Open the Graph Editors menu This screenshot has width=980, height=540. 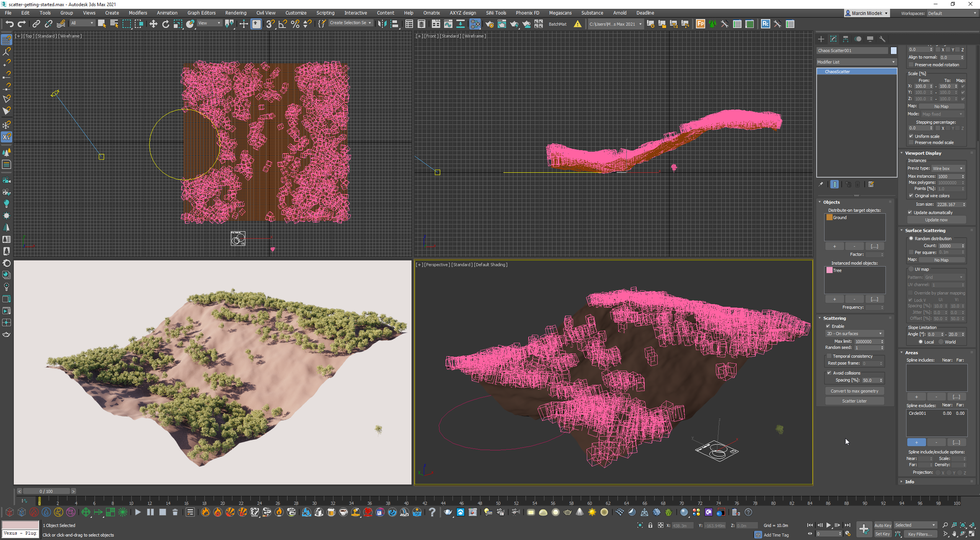click(202, 13)
